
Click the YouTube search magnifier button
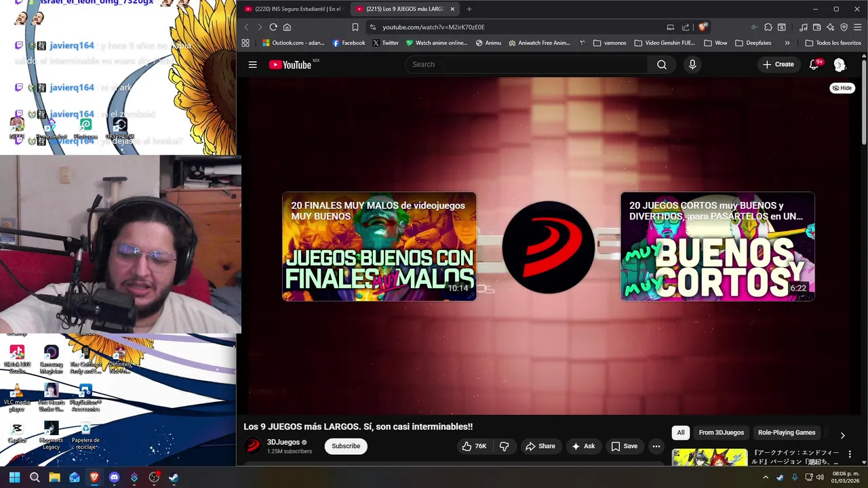(x=661, y=64)
